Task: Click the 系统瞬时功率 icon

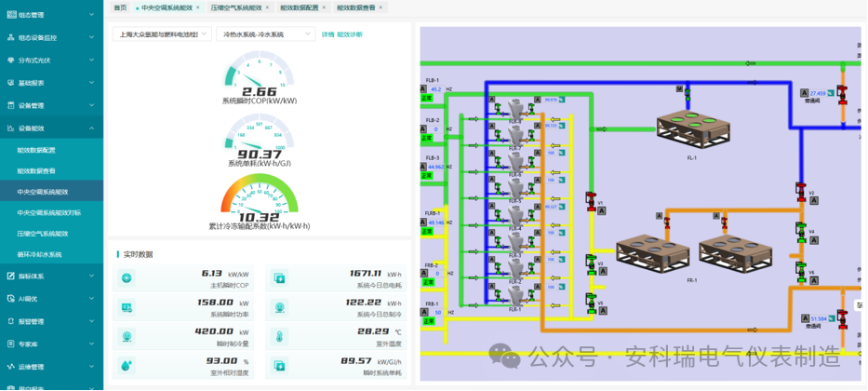Action: (x=127, y=307)
